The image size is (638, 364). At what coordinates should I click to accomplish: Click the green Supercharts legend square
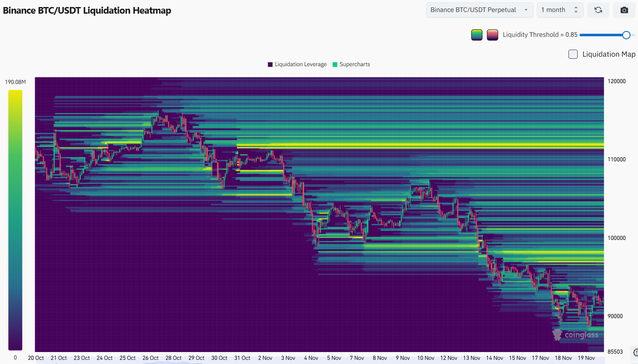(335, 65)
